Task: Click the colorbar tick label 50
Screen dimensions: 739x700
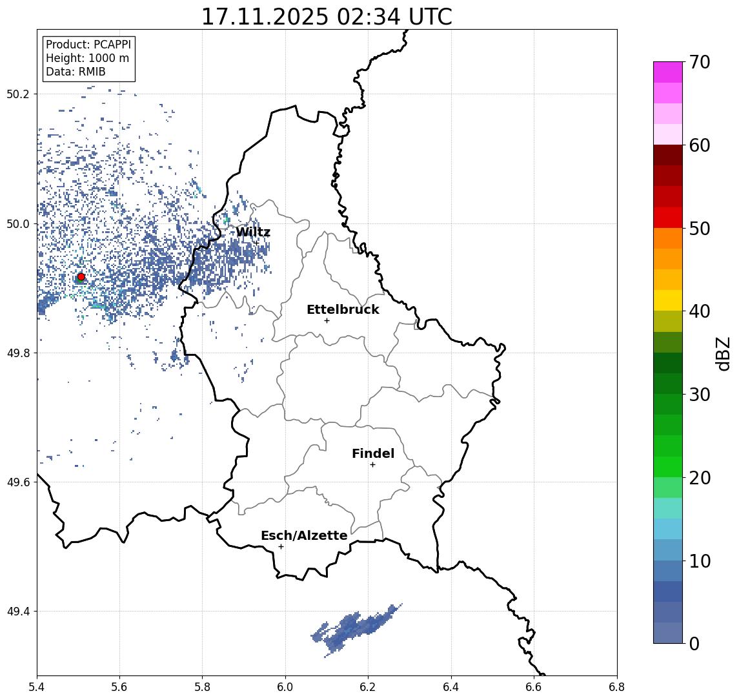Action: point(699,229)
